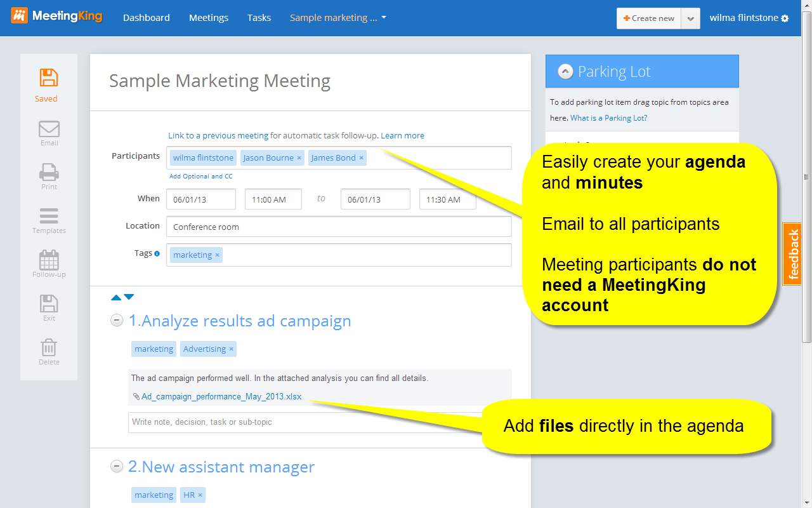
Task: Collapse topic 1 Analyze results ad campaign
Action: pyautogui.click(x=117, y=321)
